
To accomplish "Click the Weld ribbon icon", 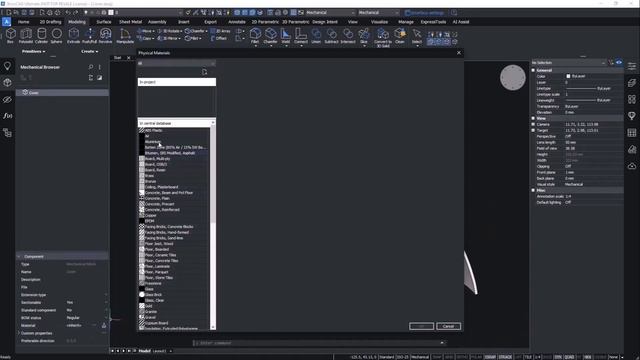I will point(286,36).
